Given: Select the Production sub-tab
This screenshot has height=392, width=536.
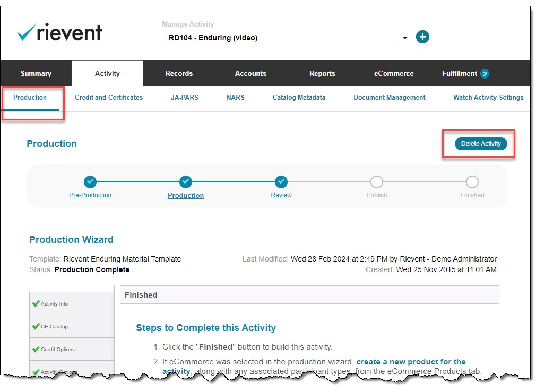Looking at the screenshot, I should [x=30, y=98].
